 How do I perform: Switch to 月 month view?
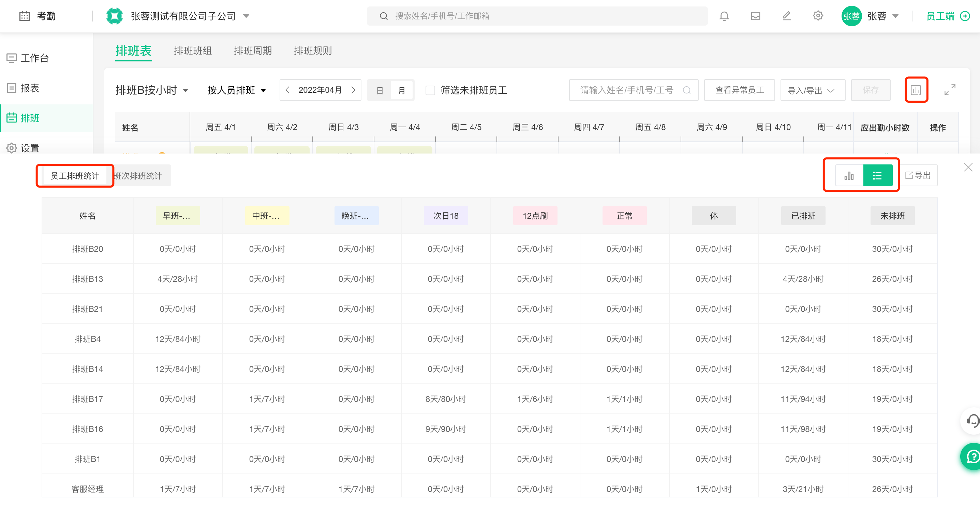coord(401,90)
